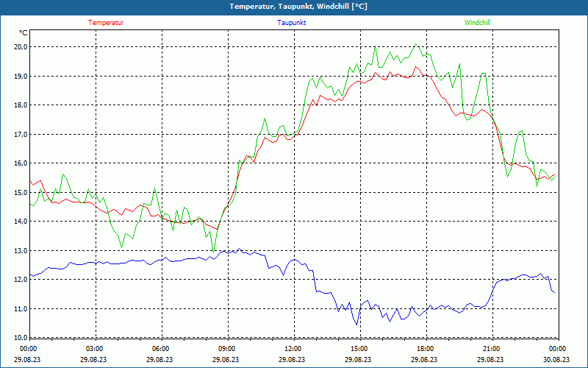This screenshot has height=368, width=588.
Task: Click the '11,0' y-axis value
Action: coord(21,308)
